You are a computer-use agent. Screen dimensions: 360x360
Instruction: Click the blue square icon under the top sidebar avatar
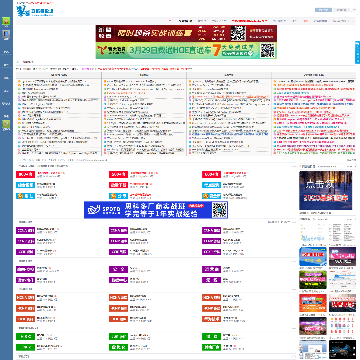6,34
